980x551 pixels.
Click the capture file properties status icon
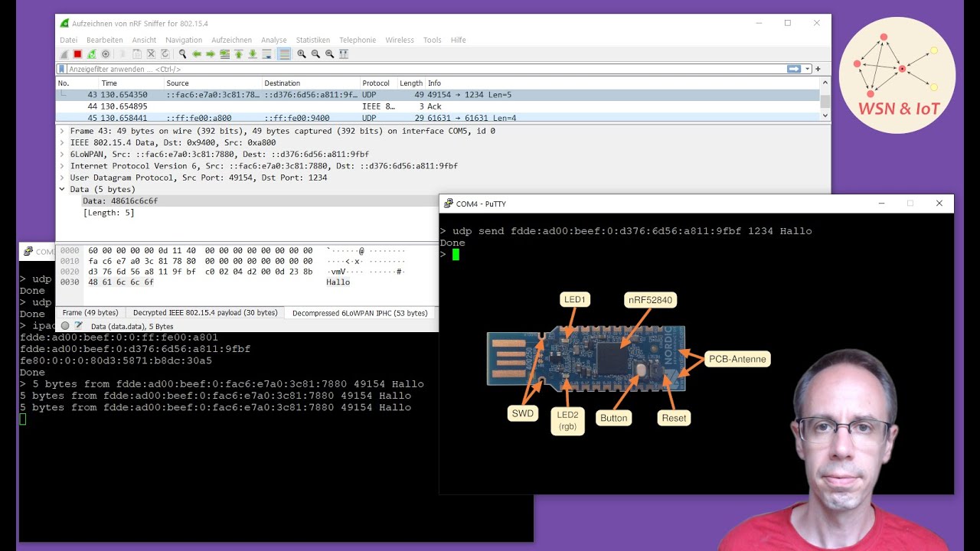78,325
